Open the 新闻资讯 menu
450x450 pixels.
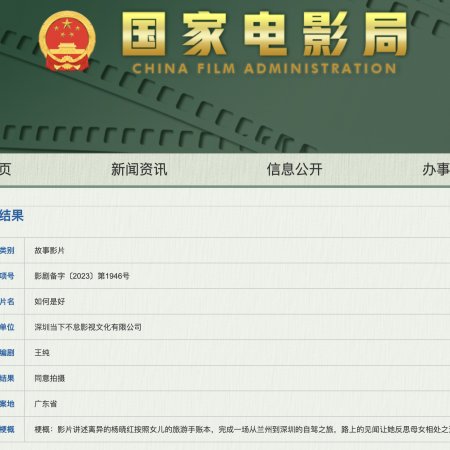(139, 169)
